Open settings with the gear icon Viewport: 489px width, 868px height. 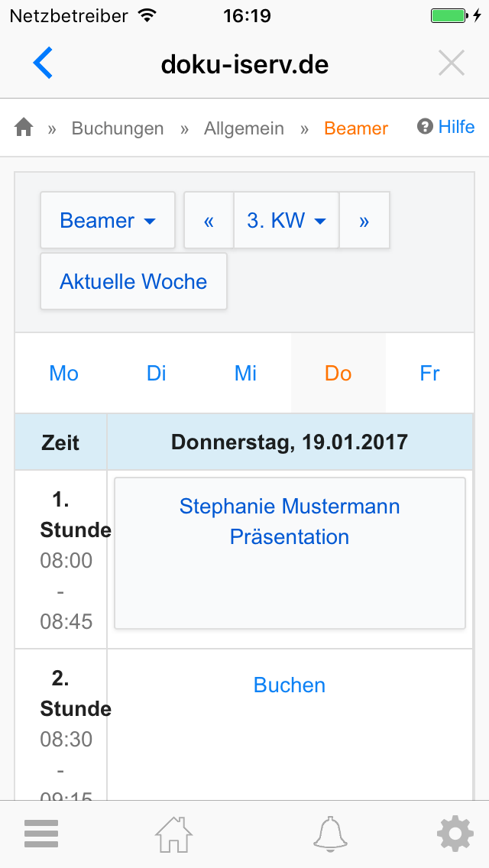click(455, 833)
